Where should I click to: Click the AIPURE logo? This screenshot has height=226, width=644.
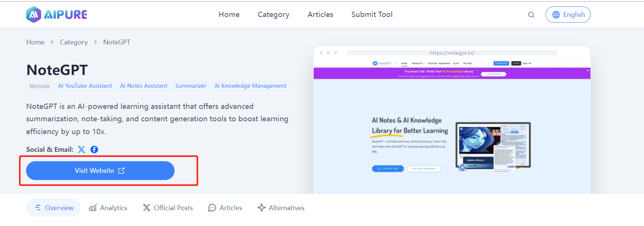[57, 15]
